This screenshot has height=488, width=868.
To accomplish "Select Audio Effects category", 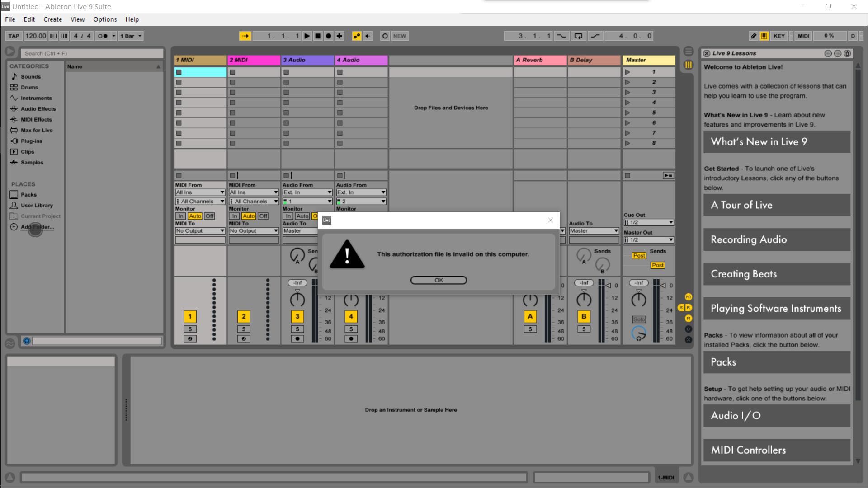I will [x=38, y=109].
